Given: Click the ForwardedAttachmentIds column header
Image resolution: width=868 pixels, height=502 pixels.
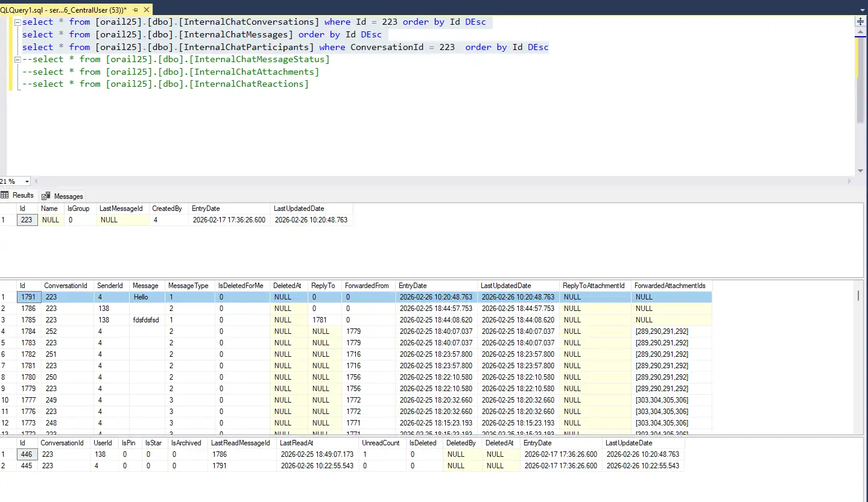Looking at the screenshot, I should click(x=670, y=286).
